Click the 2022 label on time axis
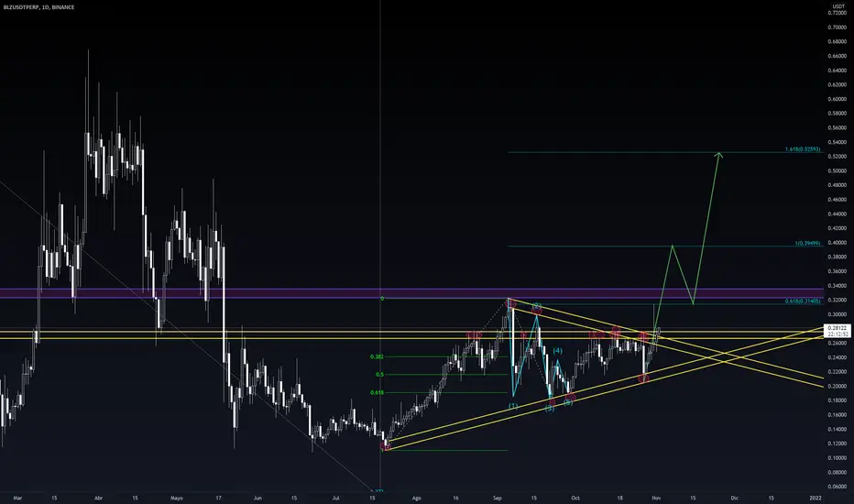Screen dimensions: 854x504 click(x=816, y=498)
